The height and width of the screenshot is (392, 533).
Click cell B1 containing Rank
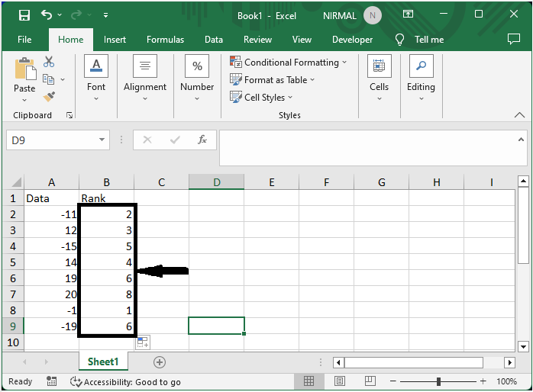(106, 198)
